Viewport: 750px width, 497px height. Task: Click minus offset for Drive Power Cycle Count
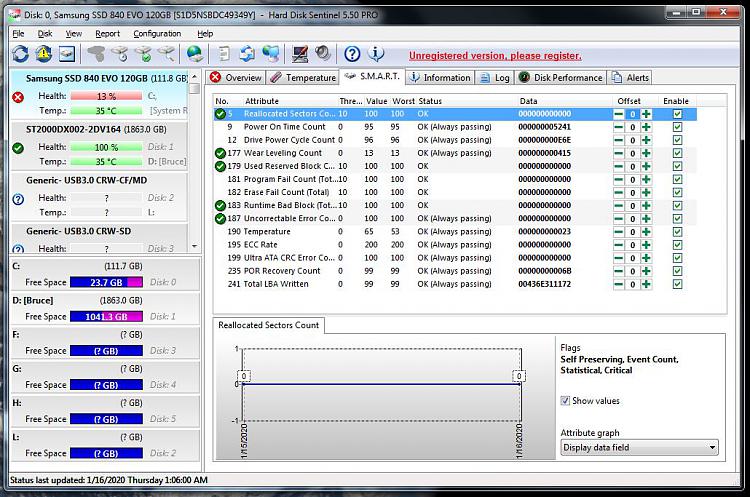click(618, 140)
